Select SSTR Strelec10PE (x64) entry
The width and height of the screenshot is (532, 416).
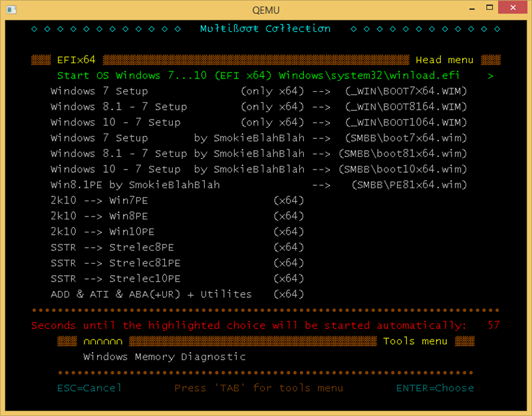177,278
